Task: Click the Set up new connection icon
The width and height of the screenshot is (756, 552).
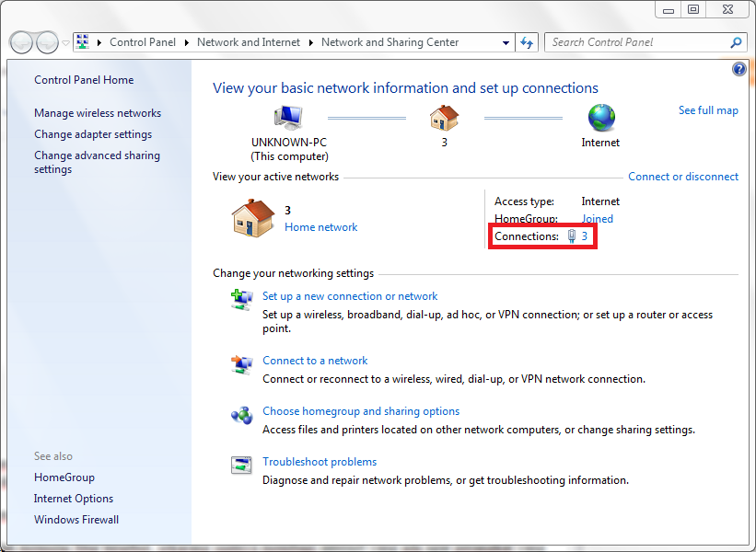Action: point(241,300)
